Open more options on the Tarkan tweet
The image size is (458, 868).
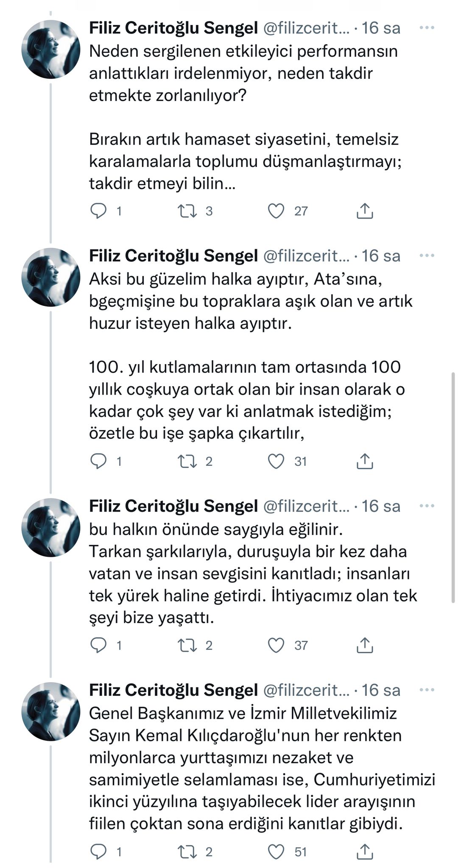(427, 506)
